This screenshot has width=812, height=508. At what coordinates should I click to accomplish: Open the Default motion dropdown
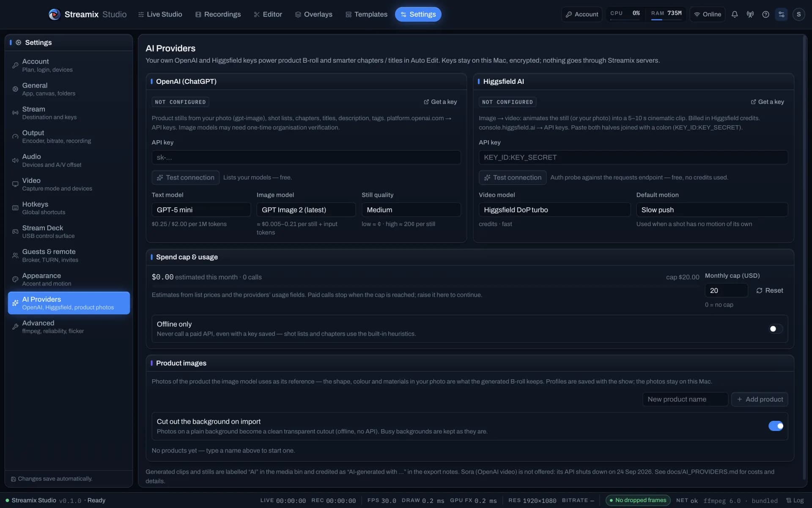point(712,210)
